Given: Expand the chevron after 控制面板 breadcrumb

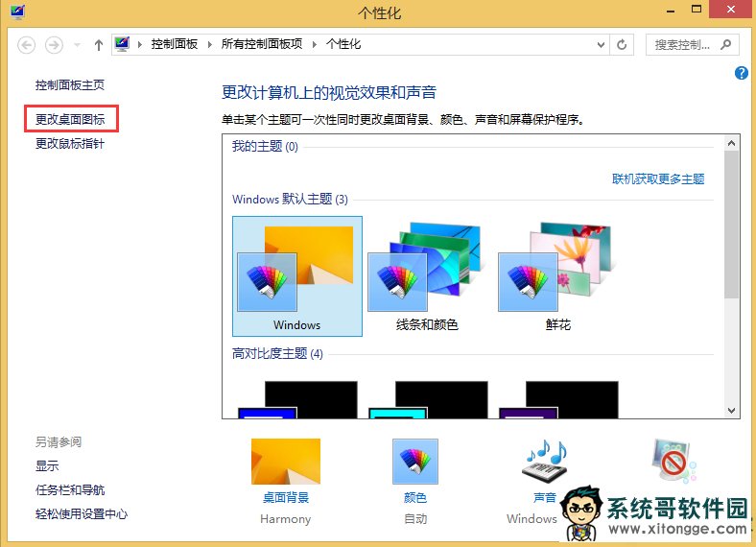Looking at the screenshot, I should pos(210,45).
